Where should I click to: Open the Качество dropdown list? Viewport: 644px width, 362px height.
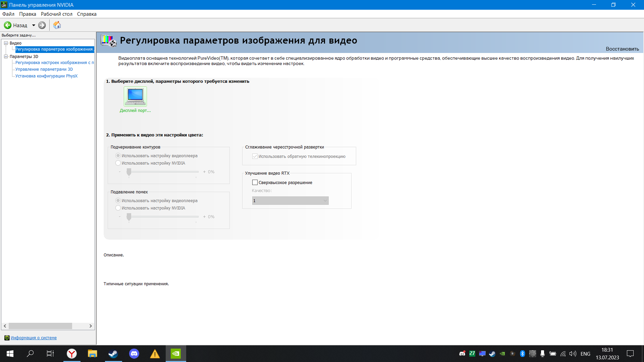point(290,201)
